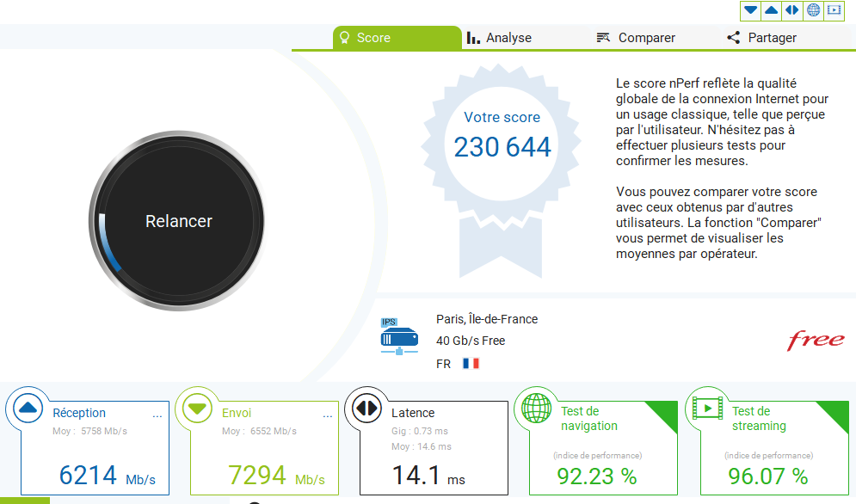Click the 'Test de streaming' card title
The height and width of the screenshot is (504, 856).
pos(759,418)
